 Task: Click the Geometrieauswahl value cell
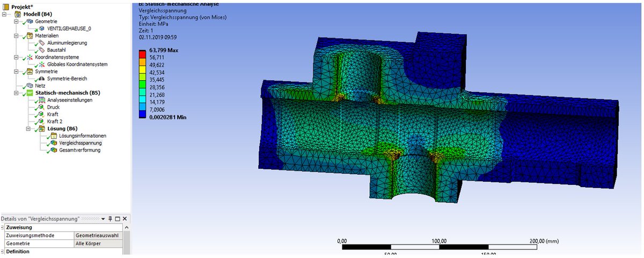click(98, 235)
